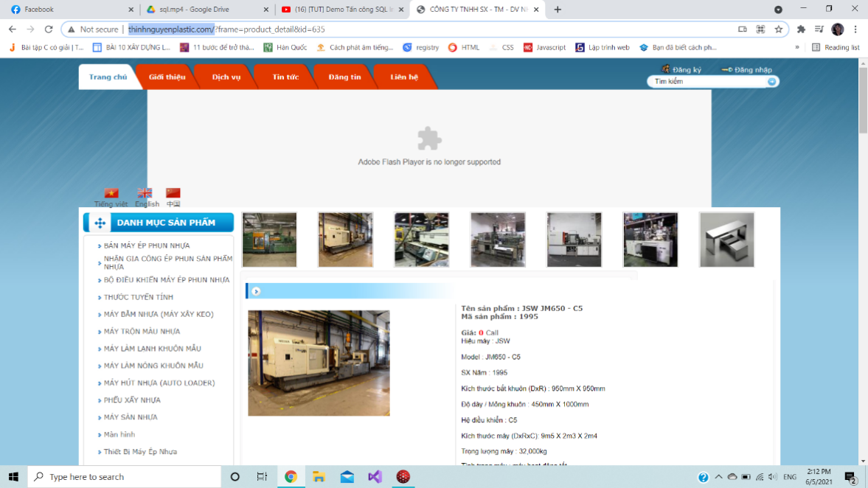868x488 pixels.
Task: Open the Liên hệ navigation tab
Action: [x=404, y=77]
